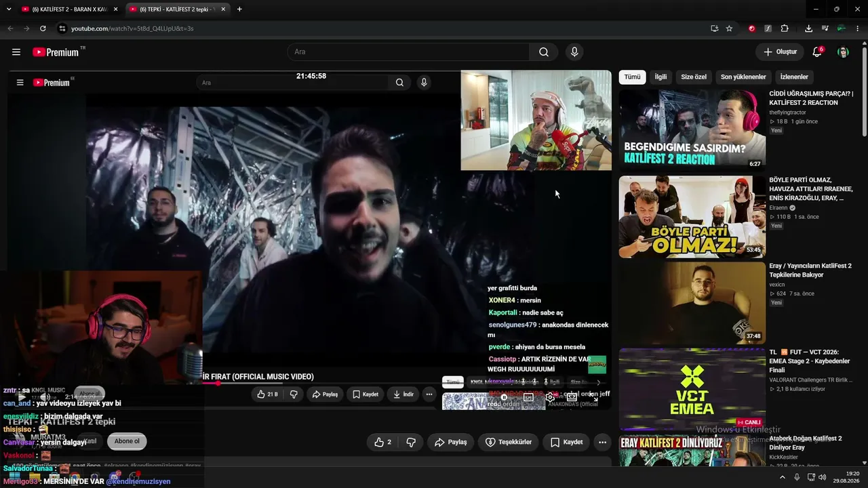Image resolution: width=868 pixels, height=488 pixels.
Task: Open the BÖYLE PARTİ OLMAZ thumbnail
Action: pos(692,217)
